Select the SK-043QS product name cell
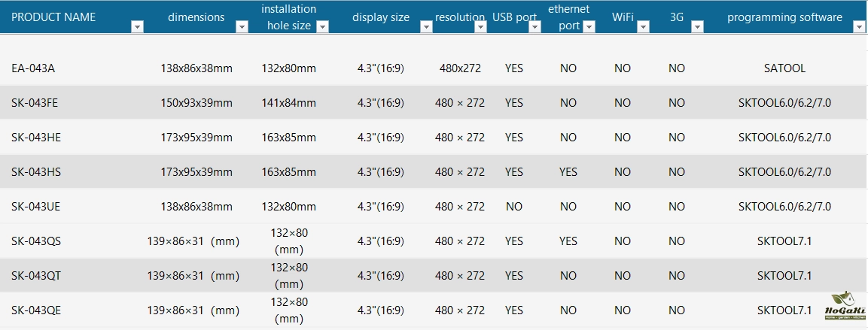Viewport: 868px width, 330px height. click(36, 241)
